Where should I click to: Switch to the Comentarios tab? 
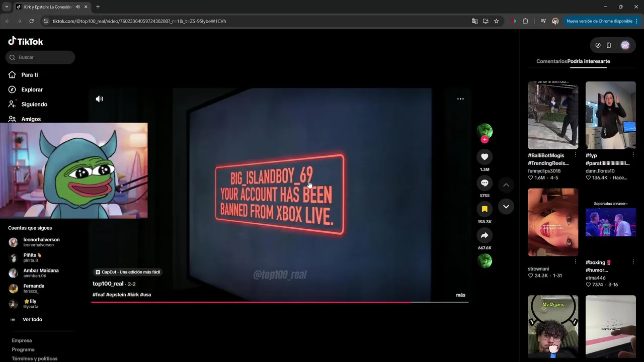[551, 61]
